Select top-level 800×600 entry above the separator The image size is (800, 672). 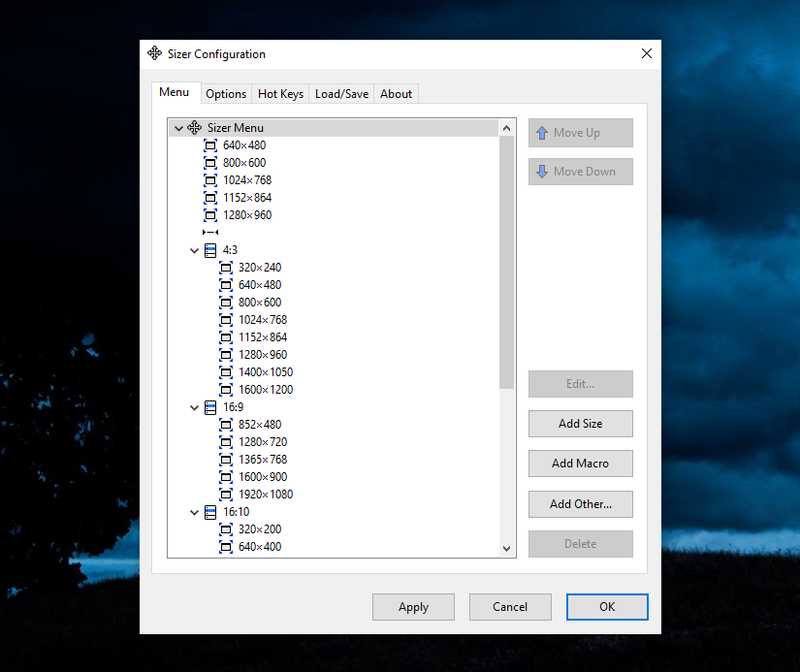(x=244, y=163)
